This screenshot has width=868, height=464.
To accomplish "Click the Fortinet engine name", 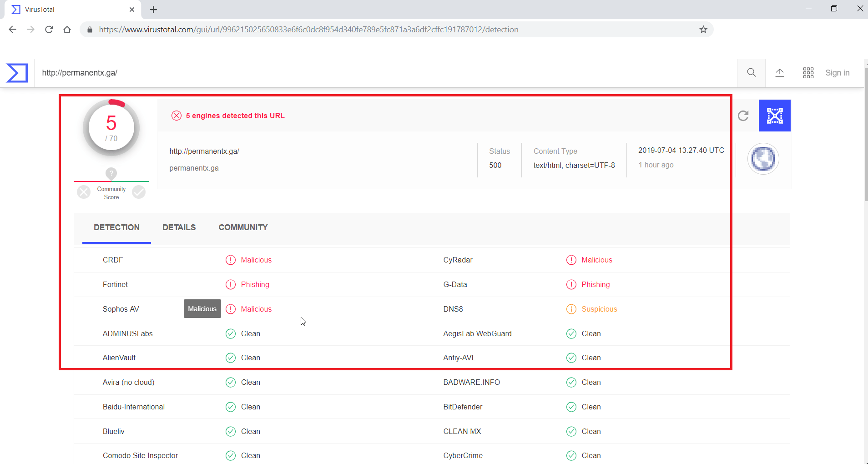I will 115,284.
